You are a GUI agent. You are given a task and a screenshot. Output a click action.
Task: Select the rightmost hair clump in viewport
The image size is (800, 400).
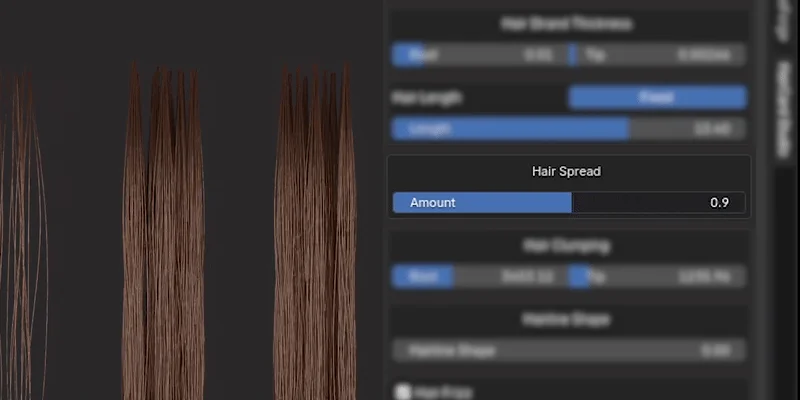click(x=316, y=240)
